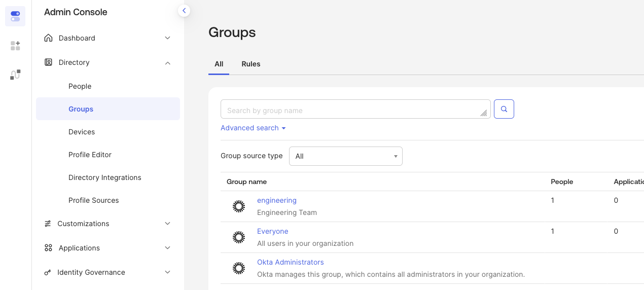Click the Dashboard home icon
Viewport: 644px width, 290px height.
coord(48,38)
